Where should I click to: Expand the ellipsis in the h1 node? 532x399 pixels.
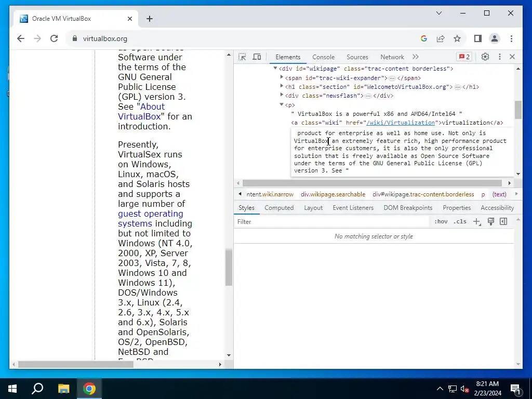click(x=458, y=87)
